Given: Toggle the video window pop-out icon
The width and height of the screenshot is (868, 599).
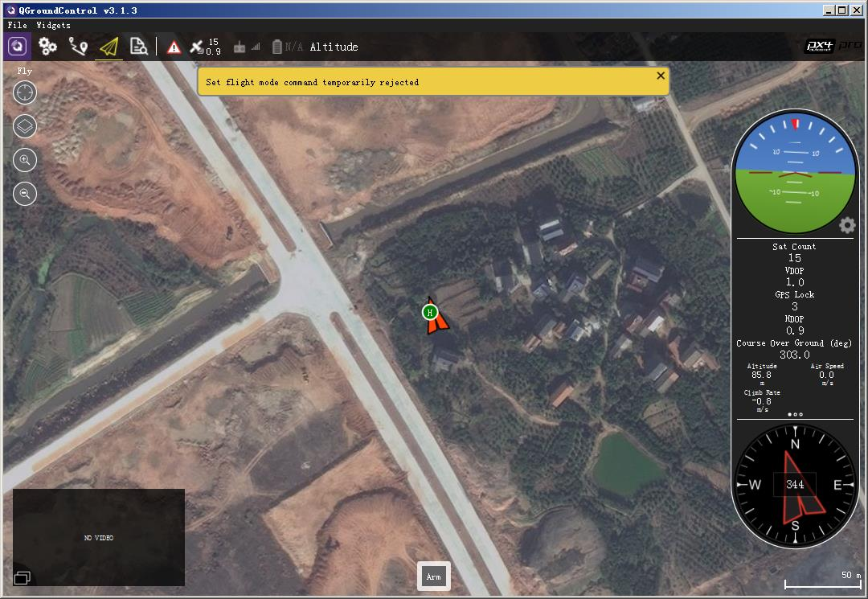Looking at the screenshot, I should [22, 577].
